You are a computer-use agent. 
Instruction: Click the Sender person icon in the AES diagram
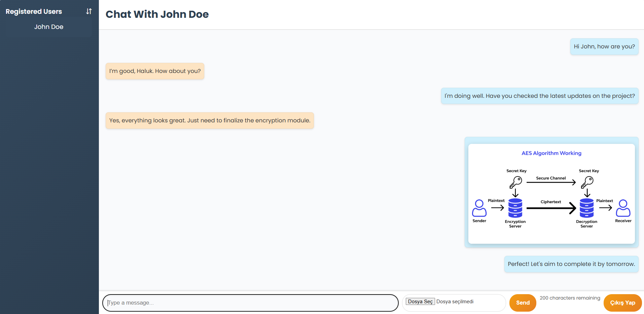click(479, 208)
